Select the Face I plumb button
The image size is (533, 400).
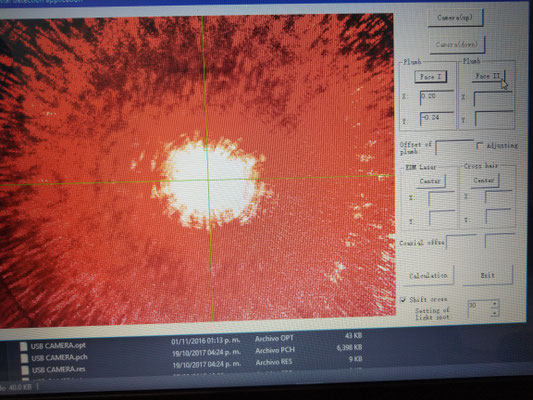tap(430, 77)
